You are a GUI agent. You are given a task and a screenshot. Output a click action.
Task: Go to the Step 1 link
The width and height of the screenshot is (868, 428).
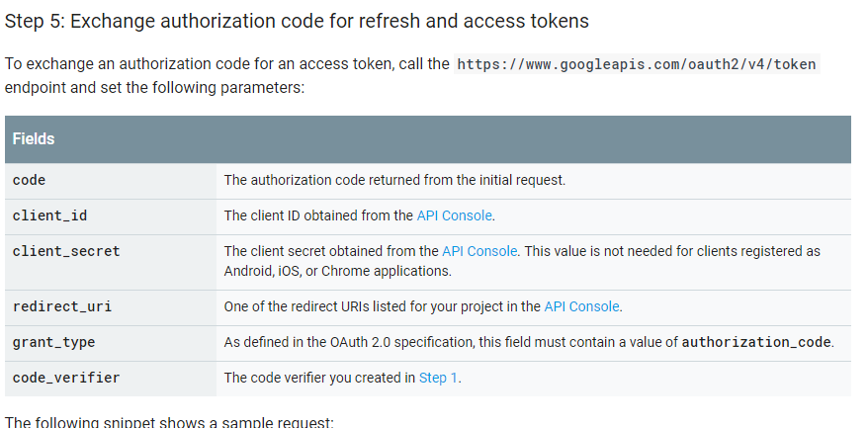438,378
